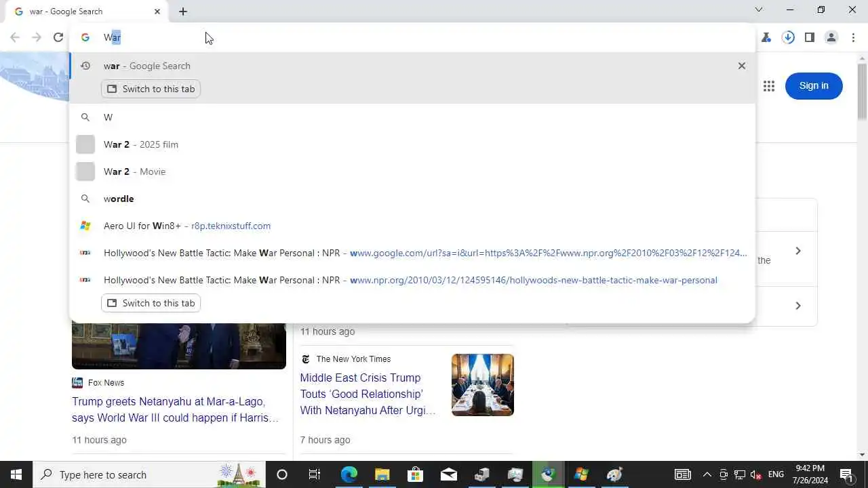Open Task View in taskbar
The width and height of the screenshot is (868, 488).
coord(315,474)
